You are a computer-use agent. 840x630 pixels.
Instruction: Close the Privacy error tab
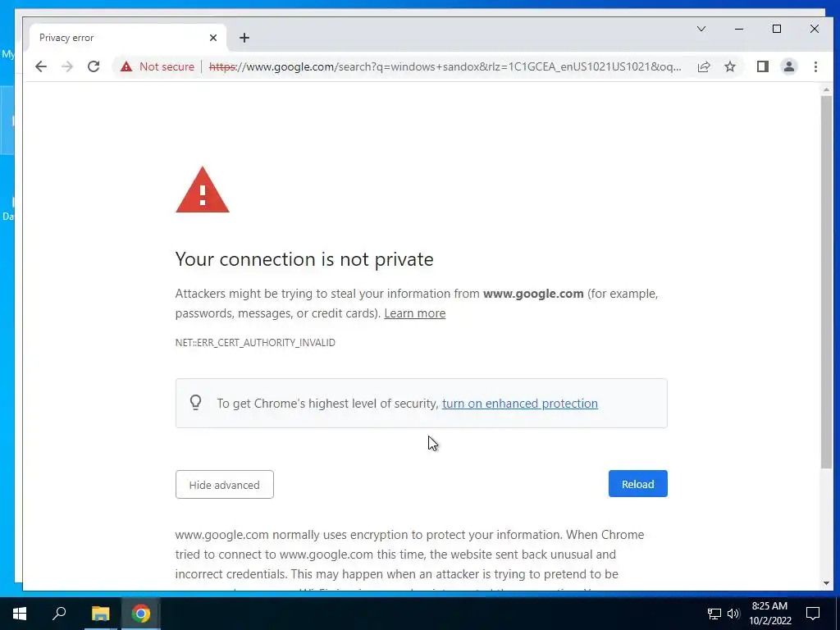pyautogui.click(x=213, y=38)
